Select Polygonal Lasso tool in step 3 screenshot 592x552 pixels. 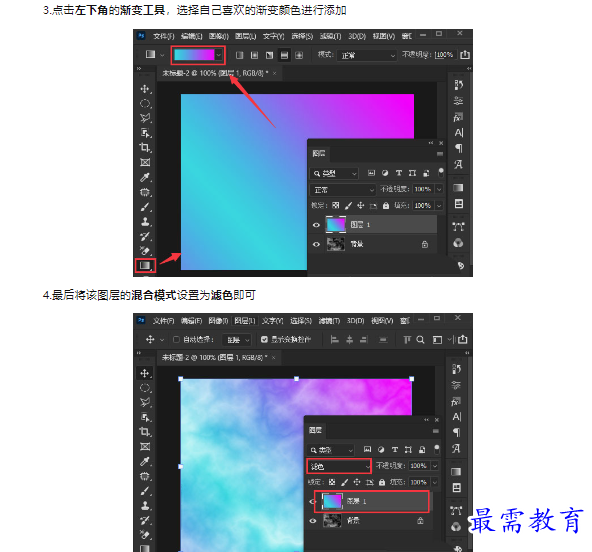coord(145,118)
